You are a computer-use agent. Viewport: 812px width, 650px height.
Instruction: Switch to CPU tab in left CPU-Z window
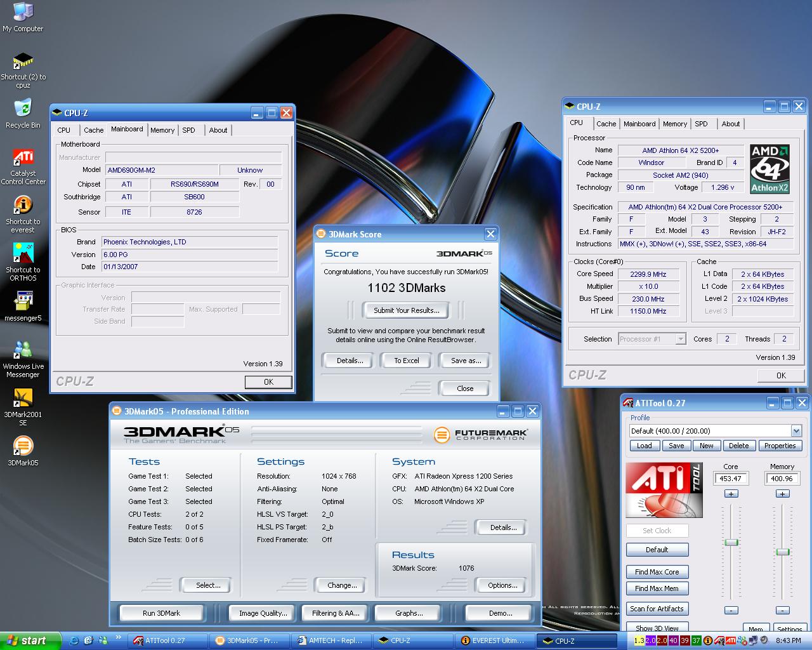pyautogui.click(x=64, y=130)
